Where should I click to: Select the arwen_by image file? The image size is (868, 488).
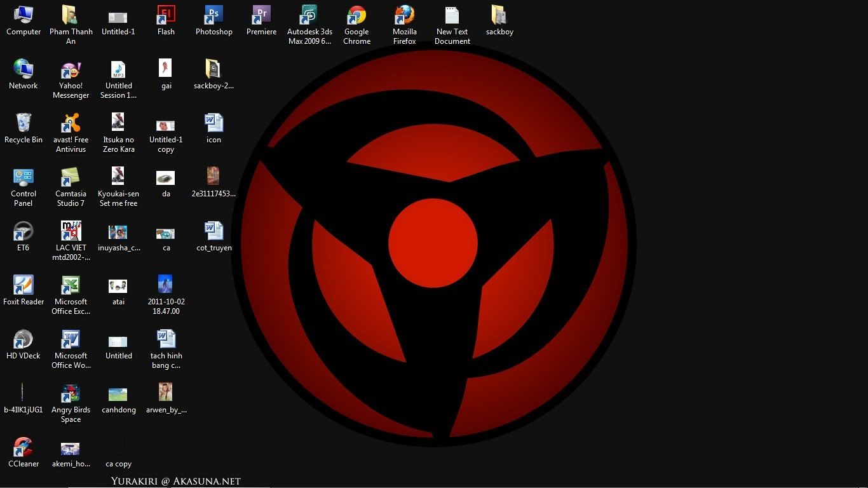pyautogui.click(x=166, y=398)
